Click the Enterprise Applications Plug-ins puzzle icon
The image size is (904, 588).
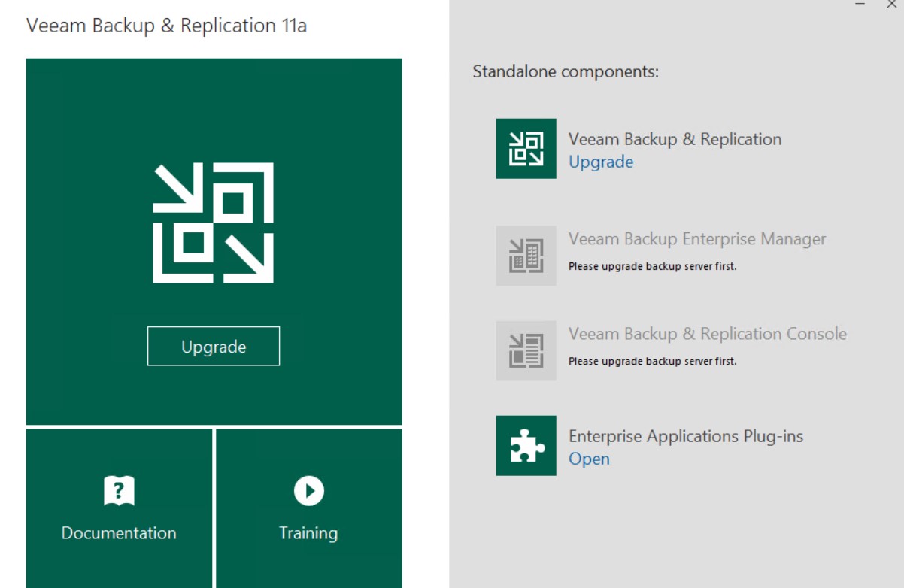pyautogui.click(x=526, y=445)
